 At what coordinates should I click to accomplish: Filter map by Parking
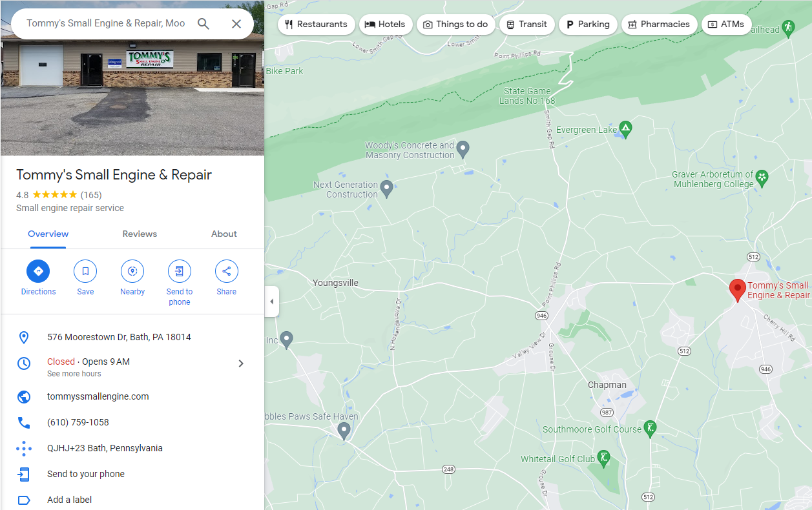tap(588, 25)
